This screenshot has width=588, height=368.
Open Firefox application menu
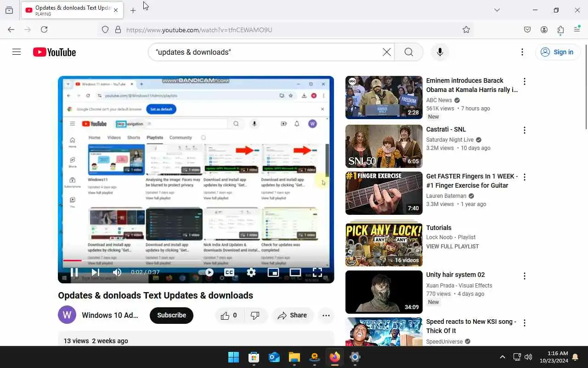(x=577, y=29)
